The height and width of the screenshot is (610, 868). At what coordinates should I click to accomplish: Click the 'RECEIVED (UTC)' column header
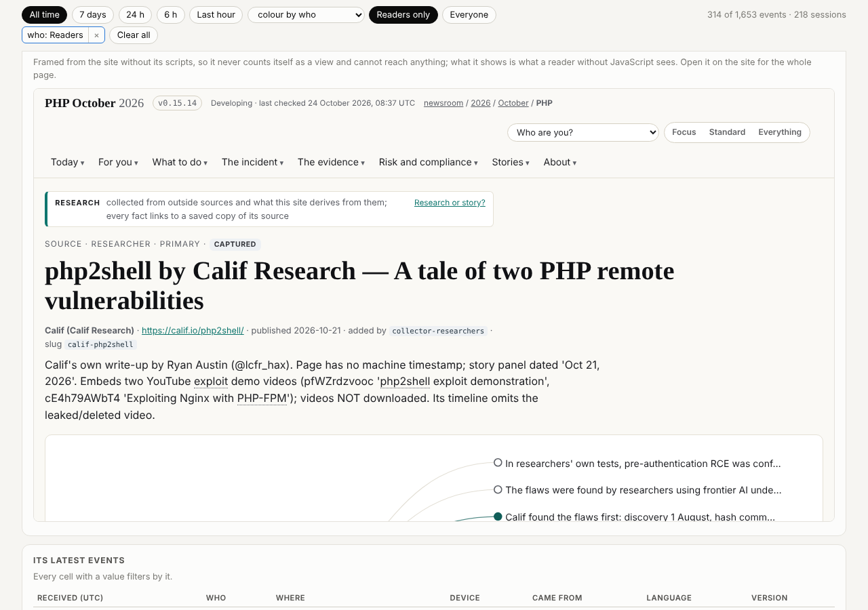coord(71,598)
